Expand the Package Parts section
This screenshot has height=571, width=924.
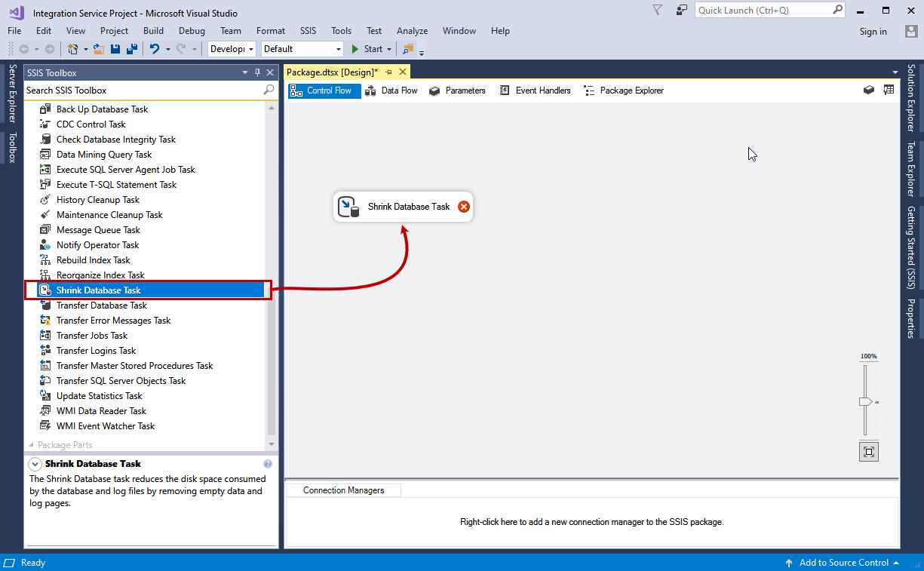32,445
